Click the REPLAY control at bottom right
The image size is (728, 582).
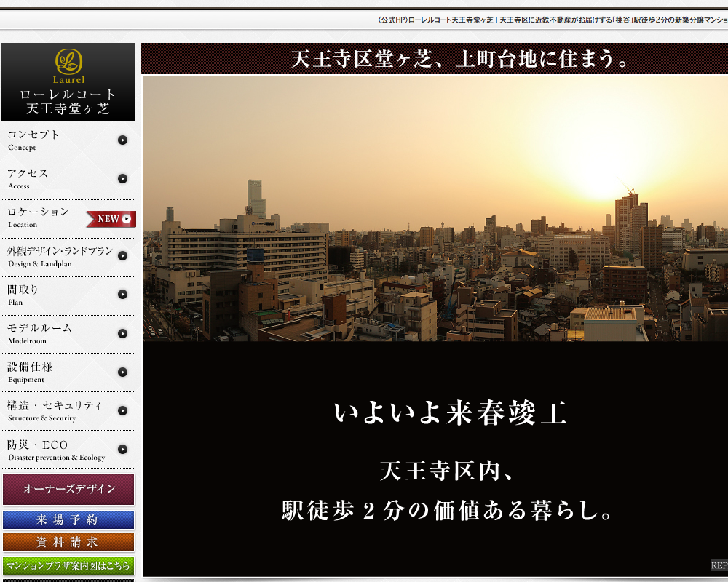[719, 565]
